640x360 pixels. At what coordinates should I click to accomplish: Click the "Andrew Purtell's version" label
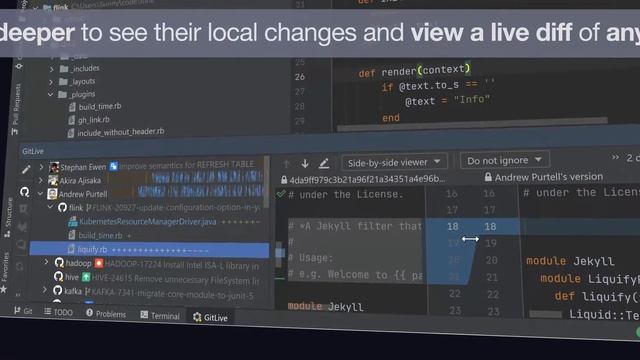coord(549,177)
